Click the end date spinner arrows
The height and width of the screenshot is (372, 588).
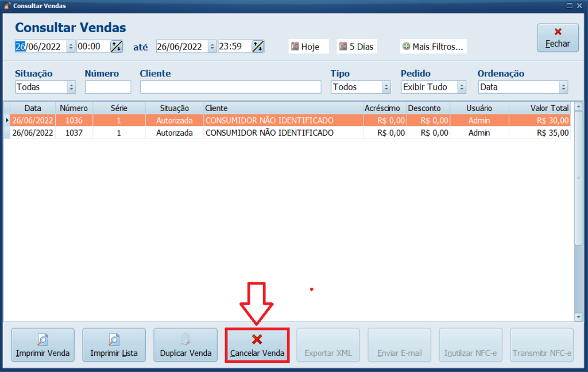(212, 47)
